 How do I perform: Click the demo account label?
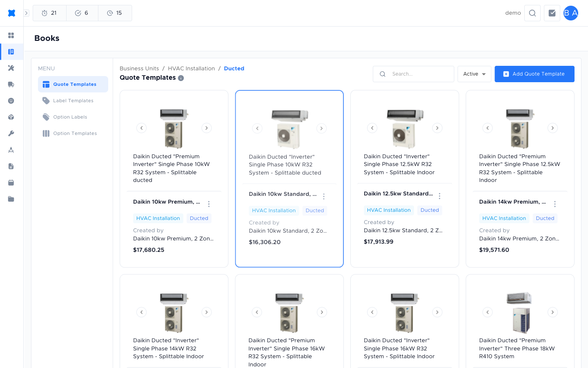pos(513,13)
